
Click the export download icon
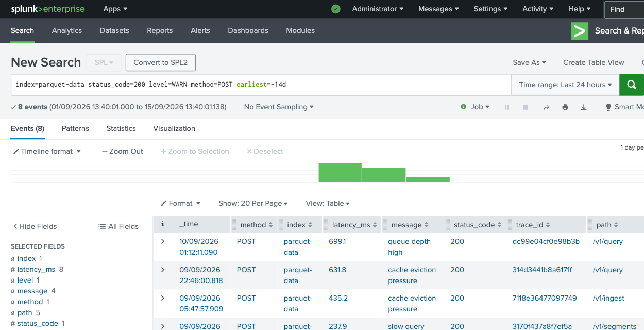pos(584,107)
